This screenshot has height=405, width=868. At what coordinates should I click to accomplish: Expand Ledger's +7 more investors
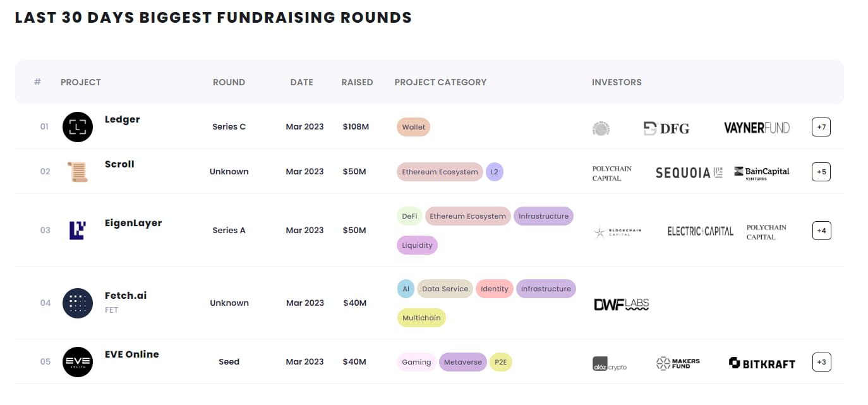point(821,127)
